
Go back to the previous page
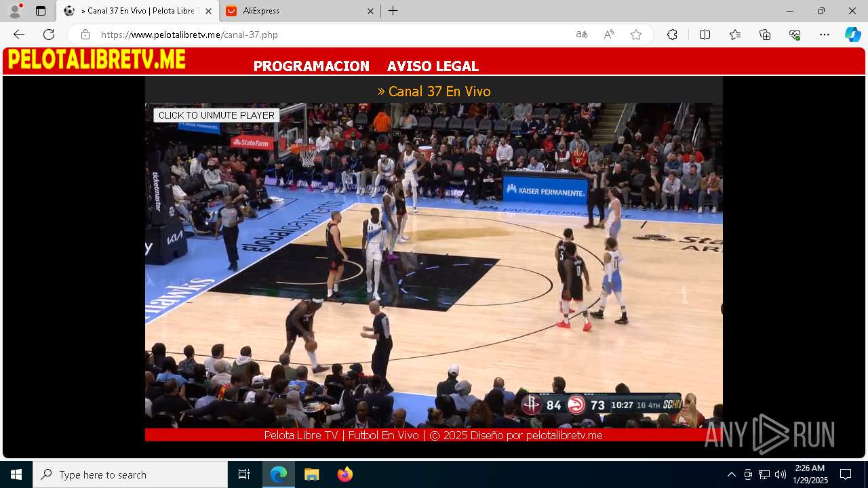(x=19, y=35)
